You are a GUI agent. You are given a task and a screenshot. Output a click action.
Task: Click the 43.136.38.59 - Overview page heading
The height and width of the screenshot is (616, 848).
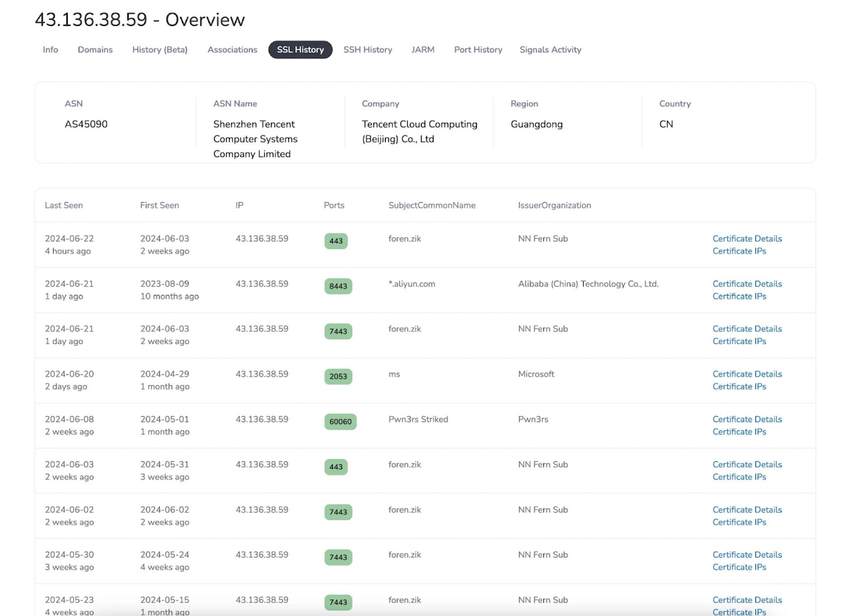pyautogui.click(x=140, y=20)
